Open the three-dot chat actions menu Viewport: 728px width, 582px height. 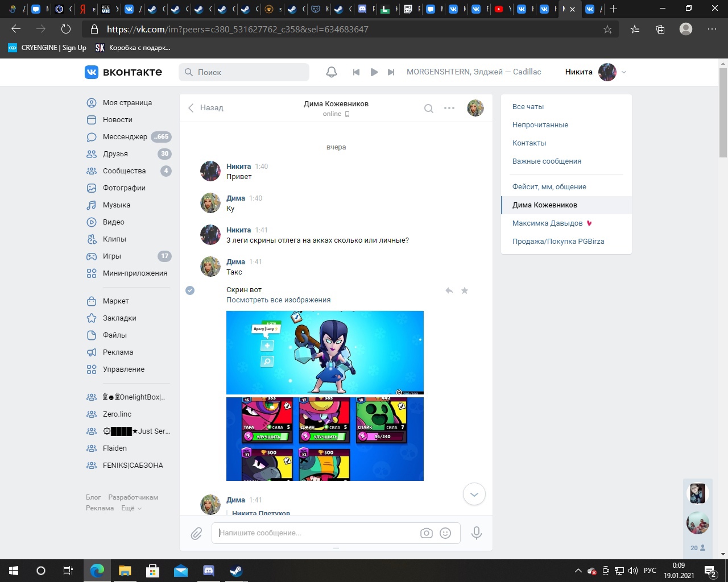point(449,108)
